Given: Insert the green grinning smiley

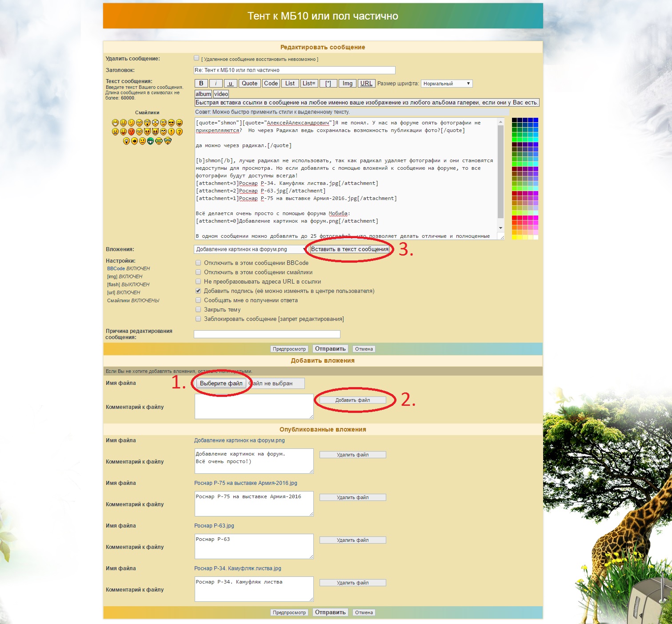Looking at the screenshot, I should point(150,141).
